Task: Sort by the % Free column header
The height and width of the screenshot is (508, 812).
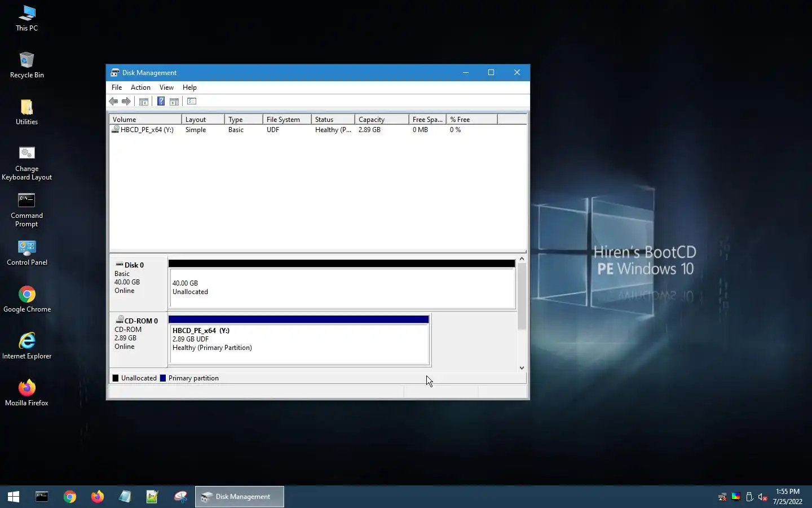Action: (x=472, y=119)
